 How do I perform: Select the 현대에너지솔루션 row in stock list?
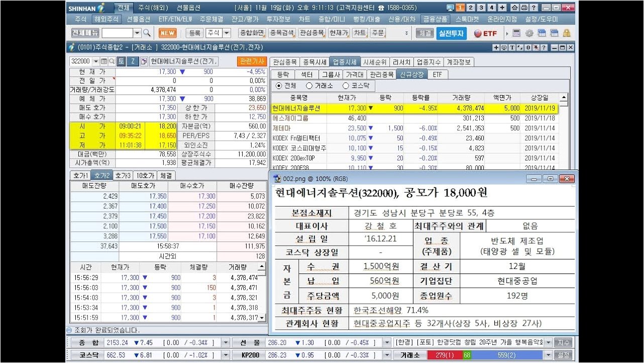click(415, 108)
